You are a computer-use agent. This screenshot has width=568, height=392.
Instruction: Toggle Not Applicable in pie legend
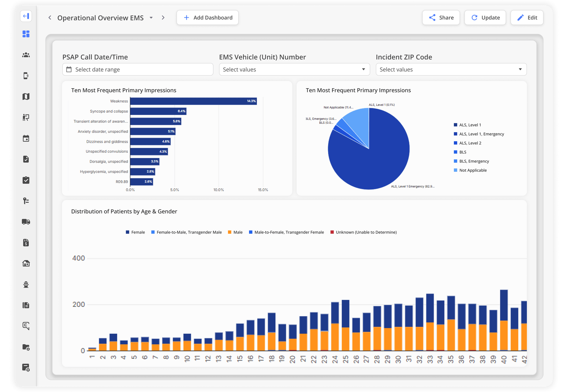470,170
